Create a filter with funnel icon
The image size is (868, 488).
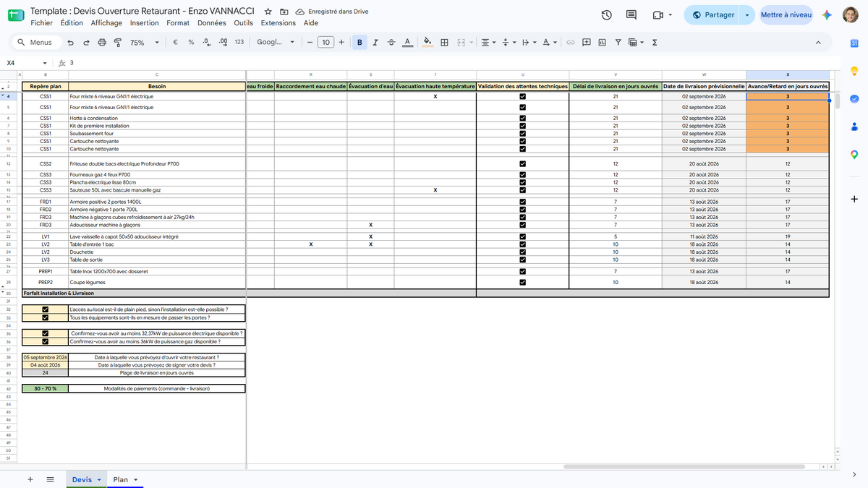pyautogui.click(x=618, y=43)
